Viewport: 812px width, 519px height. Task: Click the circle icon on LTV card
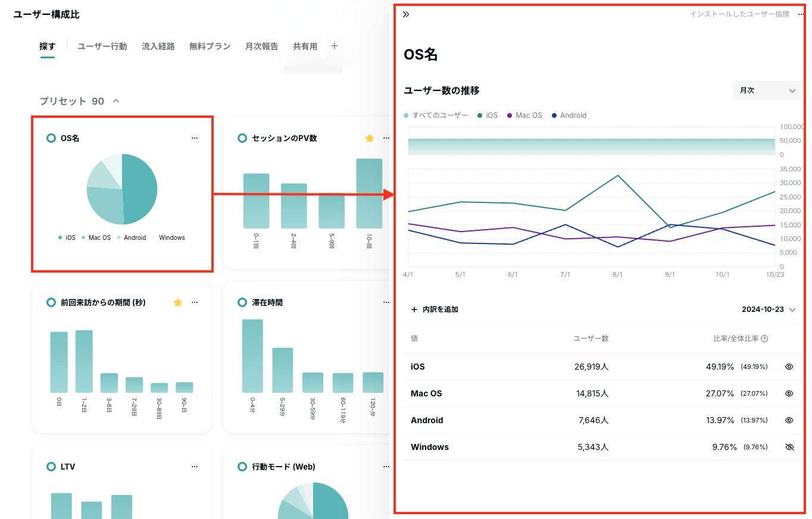coord(51,467)
